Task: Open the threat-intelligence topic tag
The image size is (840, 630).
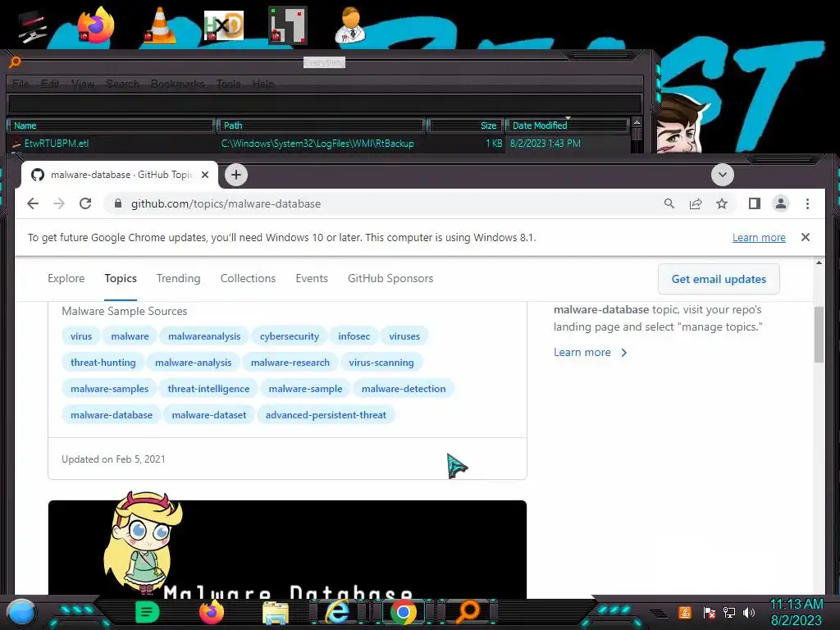Action: point(208,389)
